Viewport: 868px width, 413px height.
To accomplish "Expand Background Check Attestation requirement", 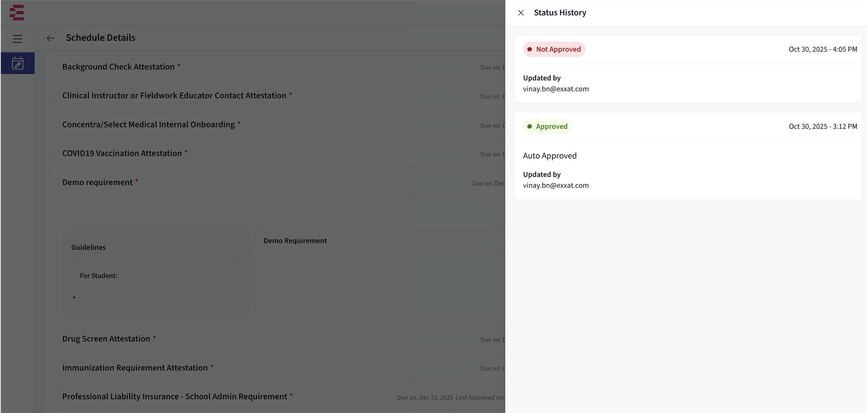I will tap(118, 67).
